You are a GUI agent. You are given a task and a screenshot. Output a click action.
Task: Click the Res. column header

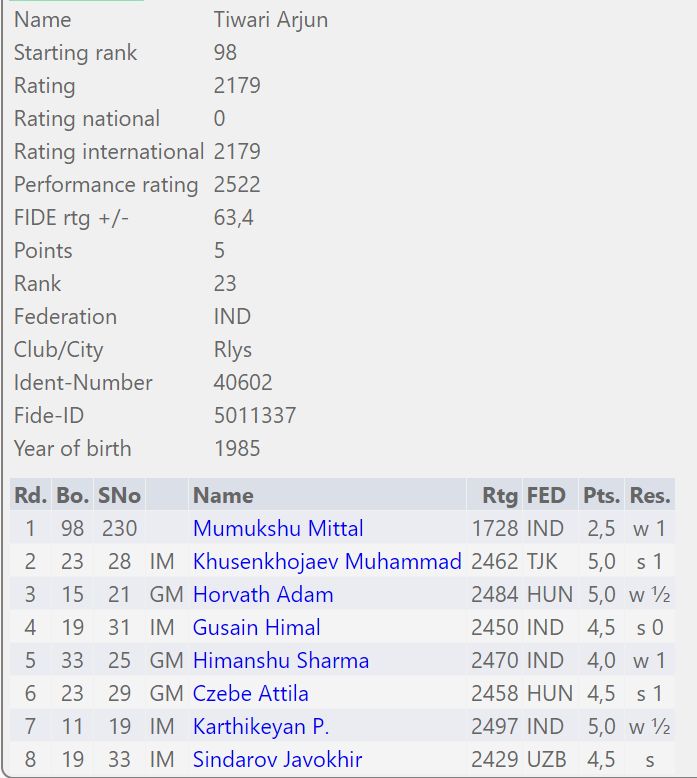(650, 495)
